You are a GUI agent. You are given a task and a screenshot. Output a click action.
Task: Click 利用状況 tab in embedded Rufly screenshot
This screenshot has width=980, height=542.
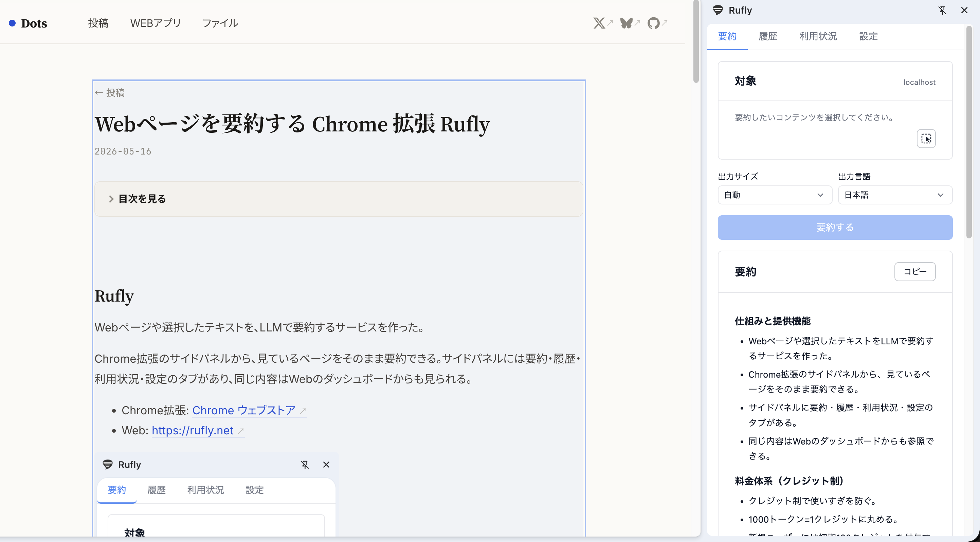tap(205, 490)
